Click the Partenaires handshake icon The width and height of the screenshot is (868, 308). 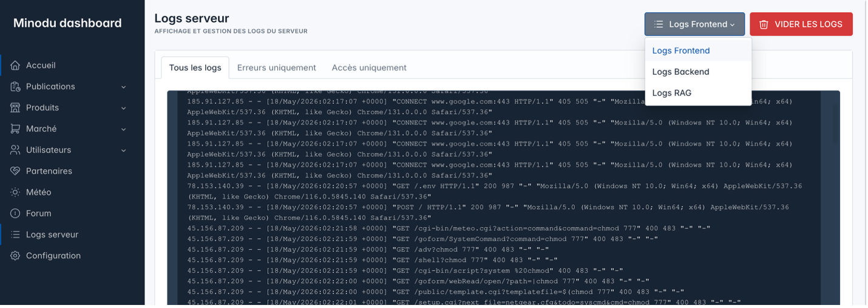[x=15, y=171]
